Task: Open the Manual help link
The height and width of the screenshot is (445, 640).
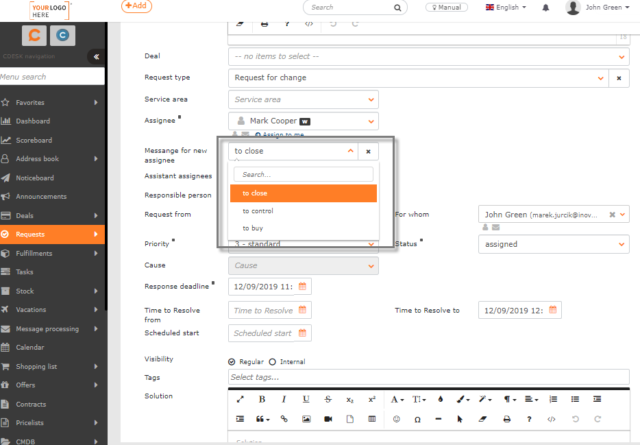Action: click(x=447, y=7)
